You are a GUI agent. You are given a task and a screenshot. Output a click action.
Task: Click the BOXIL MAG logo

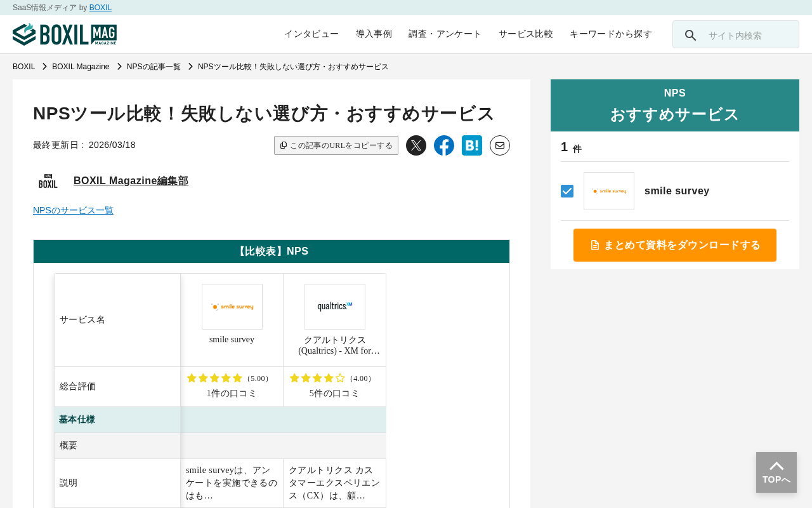tap(65, 34)
